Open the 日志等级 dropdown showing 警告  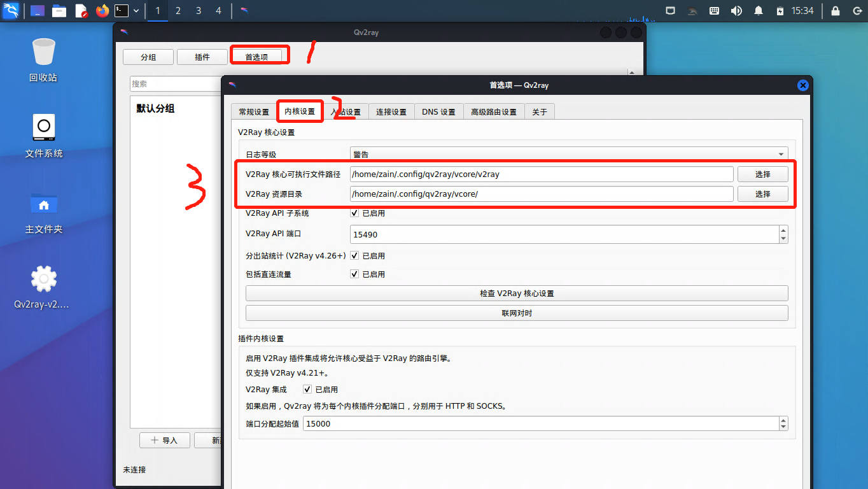[569, 154]
